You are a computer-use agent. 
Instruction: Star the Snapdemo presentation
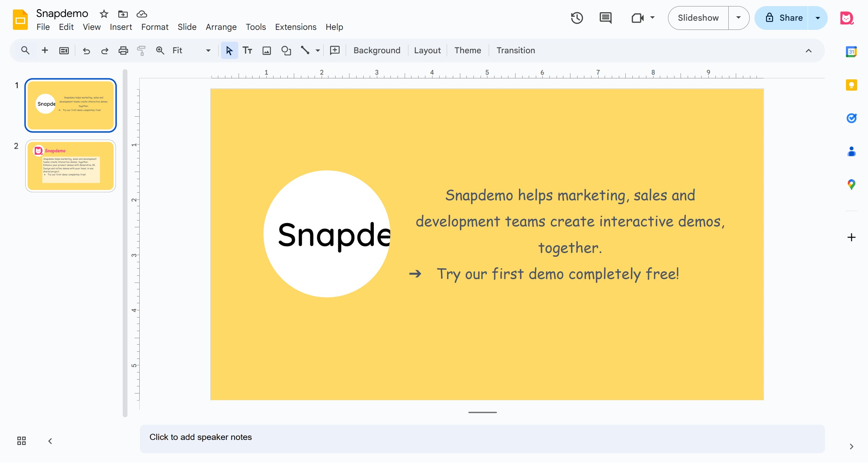pyautogui.click(x=104, y=14)
